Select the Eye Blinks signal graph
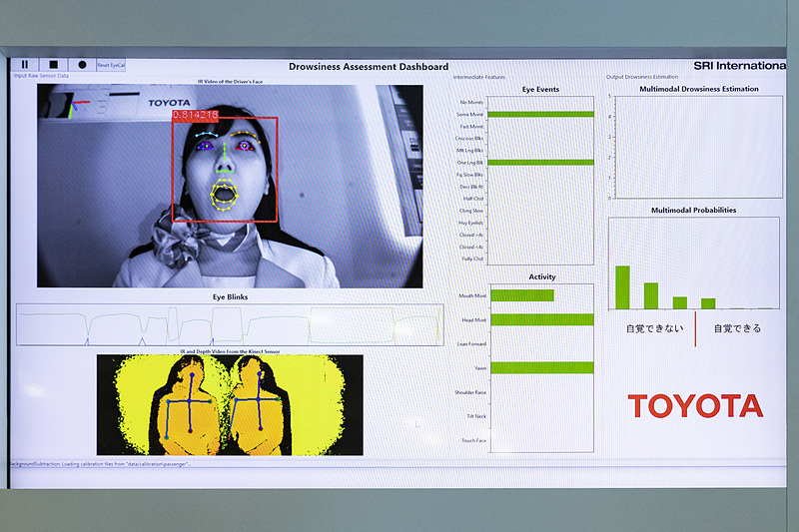Screen dimensions: 799x532 [x=230, y=324]
